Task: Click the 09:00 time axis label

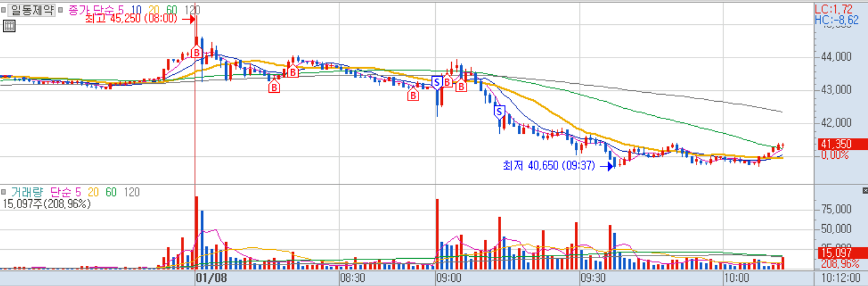Action: pyautogui.click(x=449, y=278)
